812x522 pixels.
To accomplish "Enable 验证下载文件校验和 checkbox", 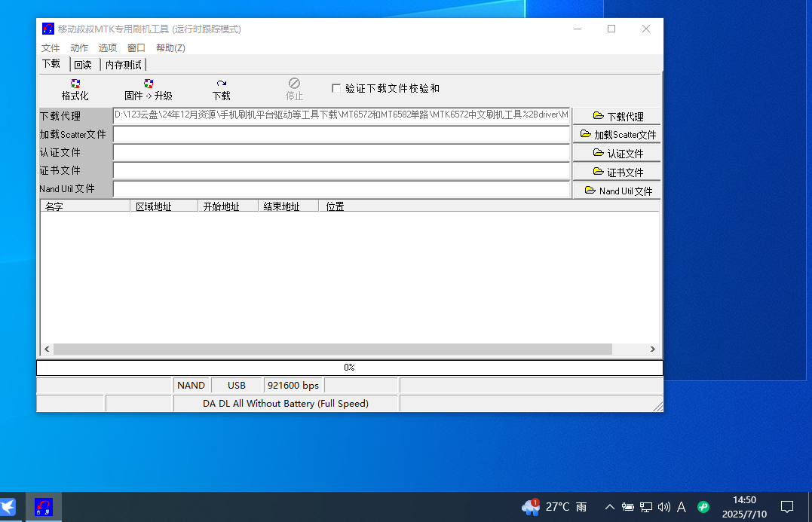I will tap(336, 88).
